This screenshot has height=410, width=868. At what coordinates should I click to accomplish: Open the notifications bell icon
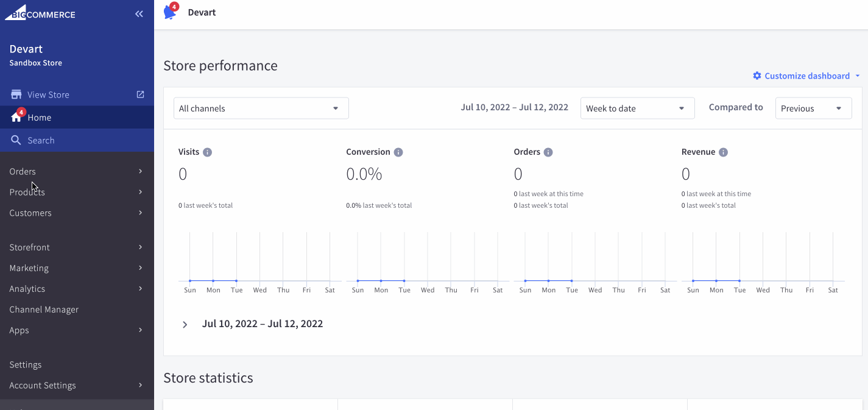(x=170, y=12)
